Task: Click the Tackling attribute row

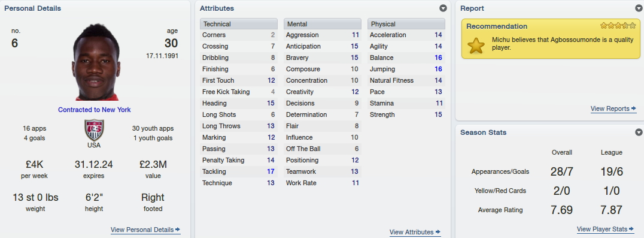Action: [239, 171]
